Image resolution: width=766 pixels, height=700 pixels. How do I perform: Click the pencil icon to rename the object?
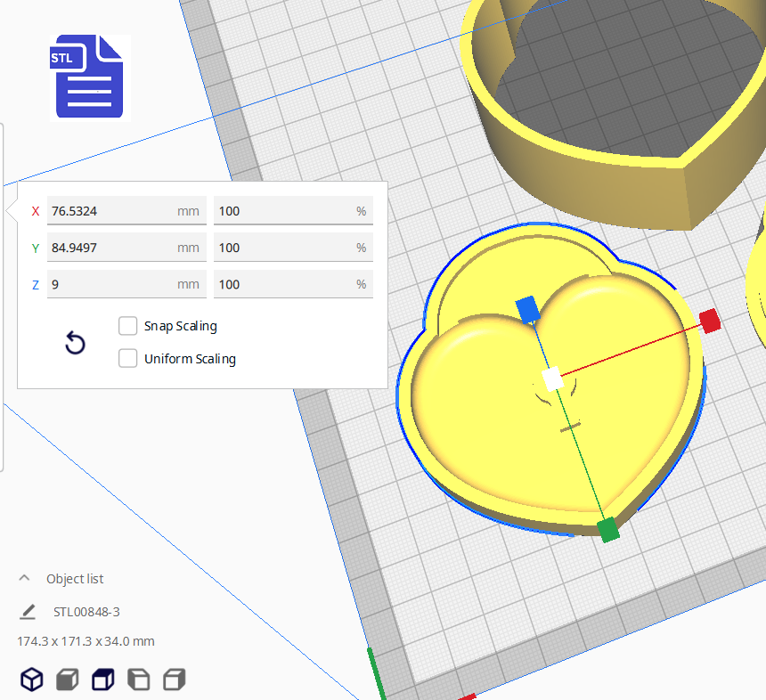coord(28,612)
